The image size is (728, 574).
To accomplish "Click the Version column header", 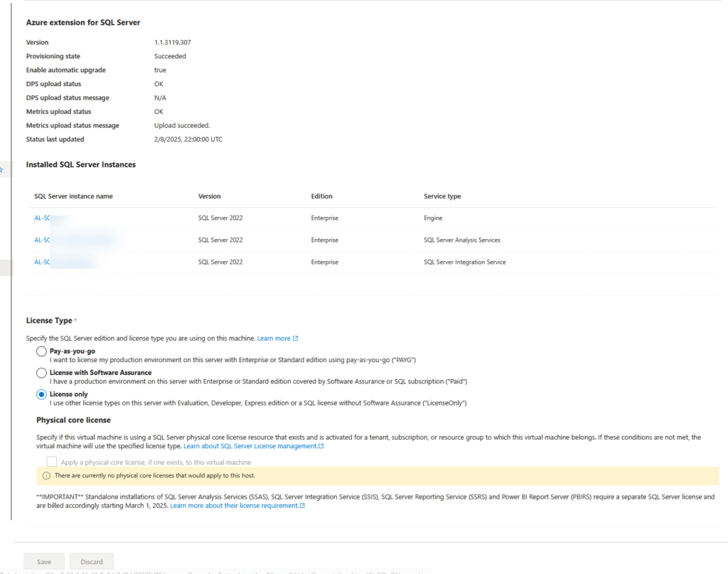I will click(x=210, y=196).
